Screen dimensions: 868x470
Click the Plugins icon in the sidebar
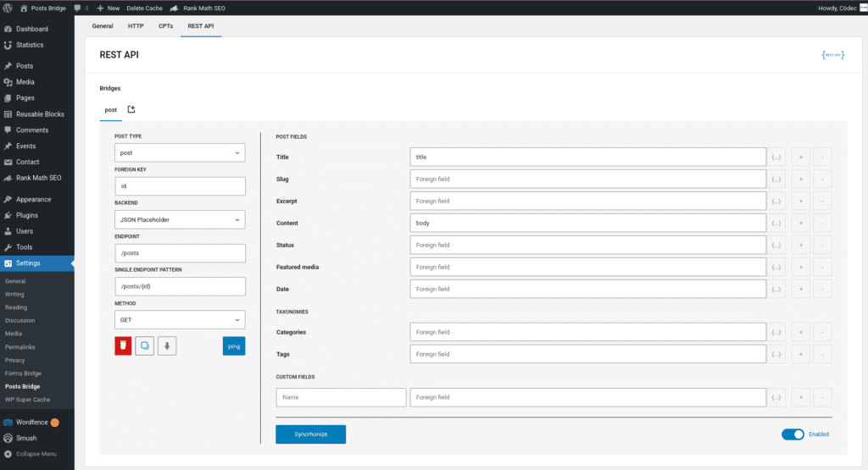click(x=8, y=215)
